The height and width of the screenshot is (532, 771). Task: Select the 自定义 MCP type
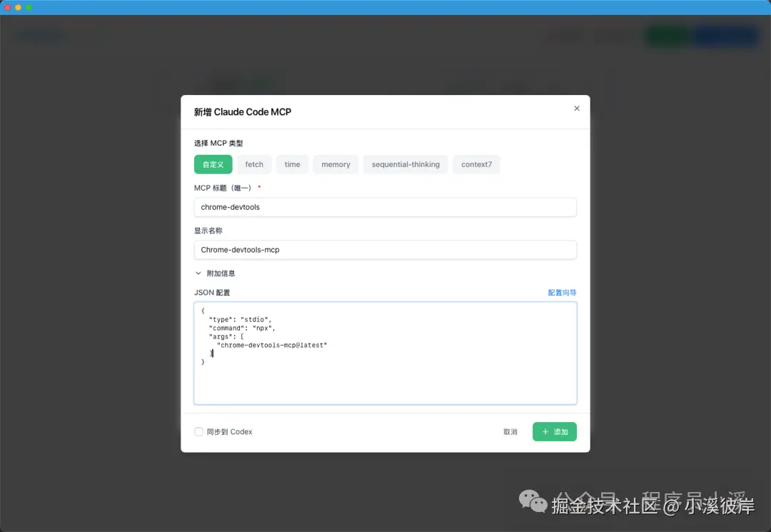[x=213, y=164]
